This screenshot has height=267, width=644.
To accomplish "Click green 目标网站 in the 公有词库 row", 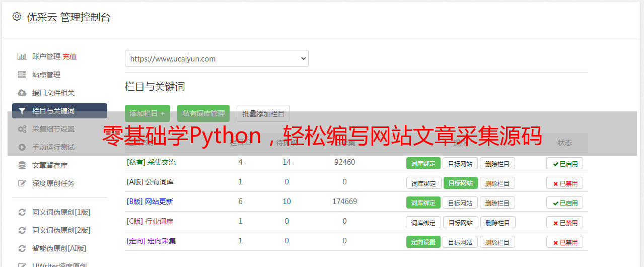I will pos(461,183).
